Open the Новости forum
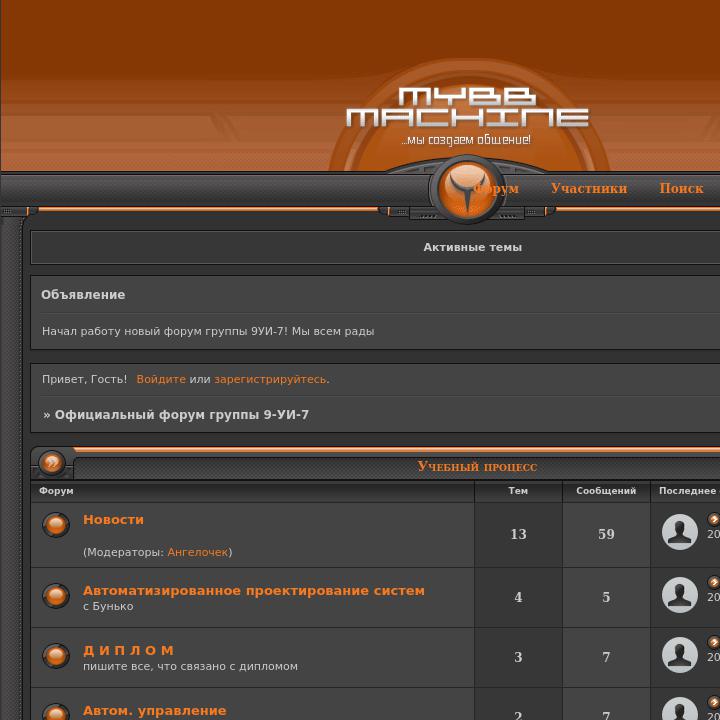The height and width of the screenshot is (720, 720). tap(113, 519)
